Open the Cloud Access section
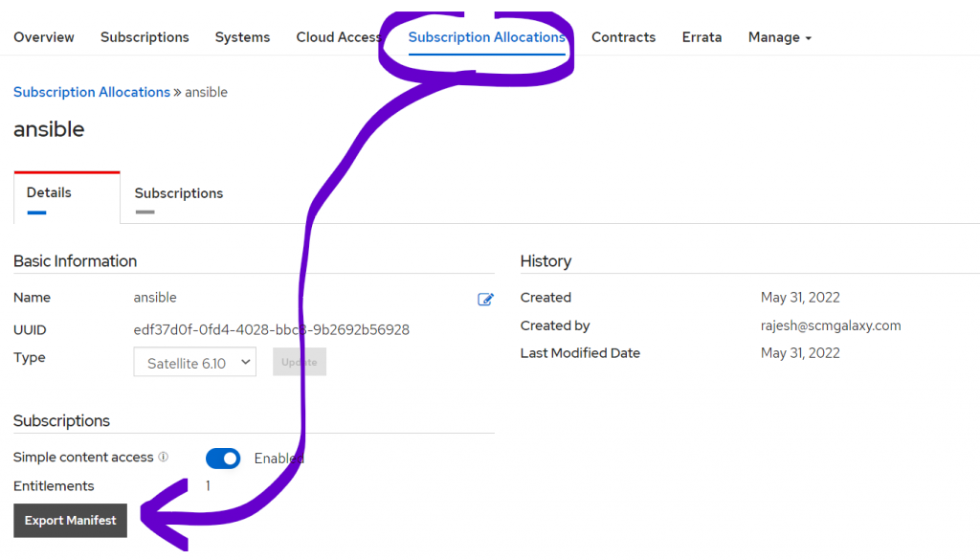The height and width of the screenshot is (560, 980). (339, 37)
